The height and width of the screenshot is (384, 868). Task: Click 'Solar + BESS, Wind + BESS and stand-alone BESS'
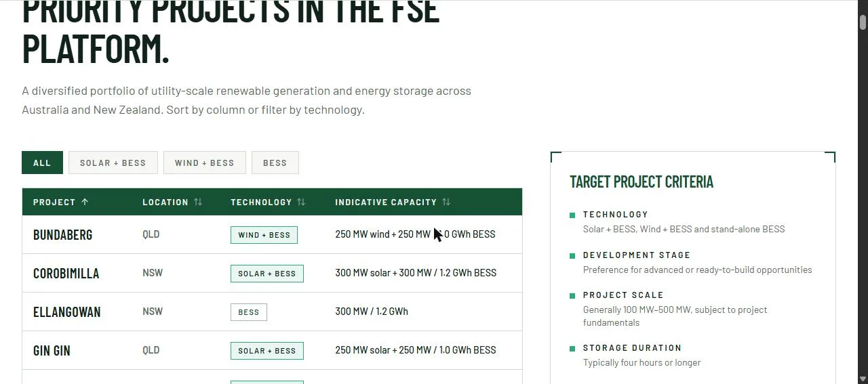[684, 229]
